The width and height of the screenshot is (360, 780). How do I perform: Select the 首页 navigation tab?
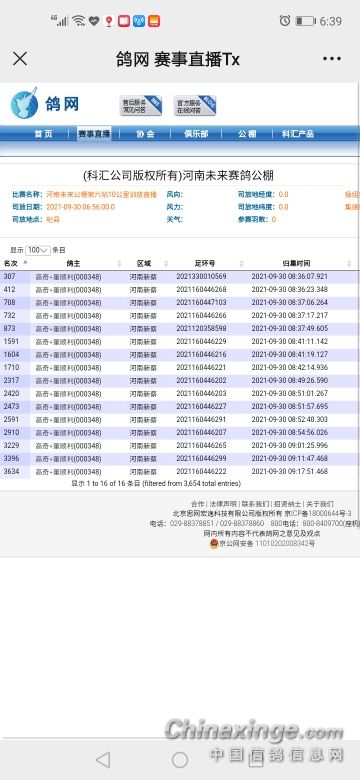pyautogui.click(x=43, y=134)
